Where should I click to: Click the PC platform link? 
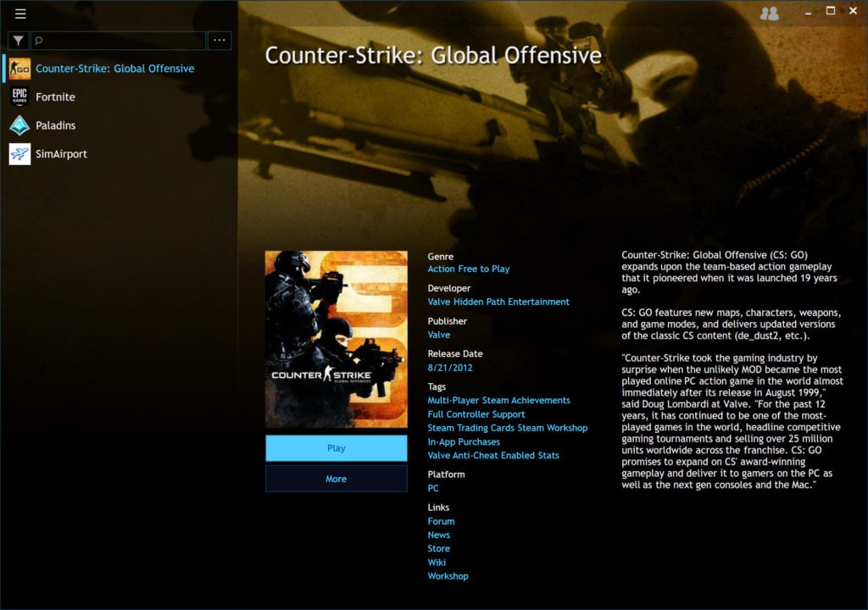tap(433, 488)
